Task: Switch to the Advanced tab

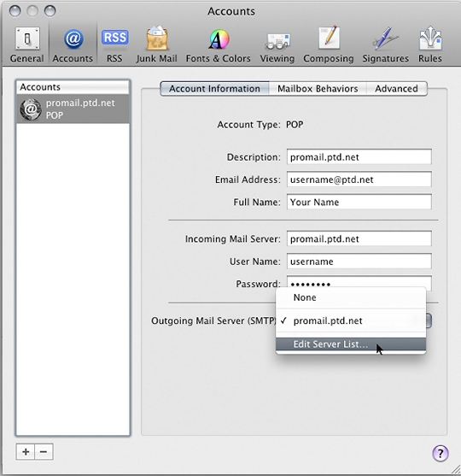Action: (x=396, y=89)
